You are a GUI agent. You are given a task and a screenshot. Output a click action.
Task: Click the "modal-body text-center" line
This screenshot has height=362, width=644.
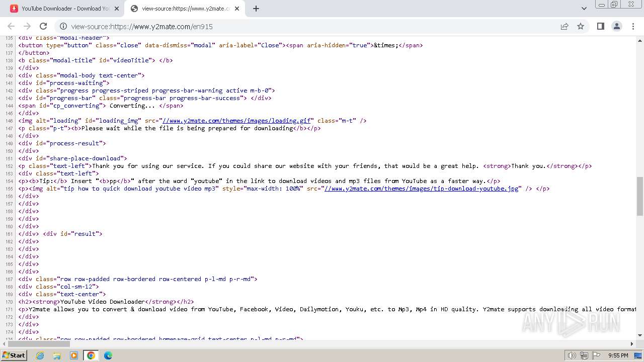[82, 75]
